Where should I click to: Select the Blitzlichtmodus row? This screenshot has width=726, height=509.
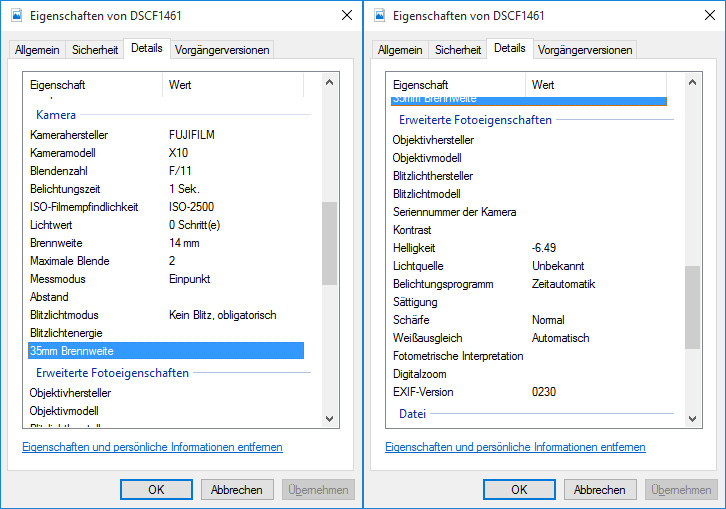(x=166, y=315)
